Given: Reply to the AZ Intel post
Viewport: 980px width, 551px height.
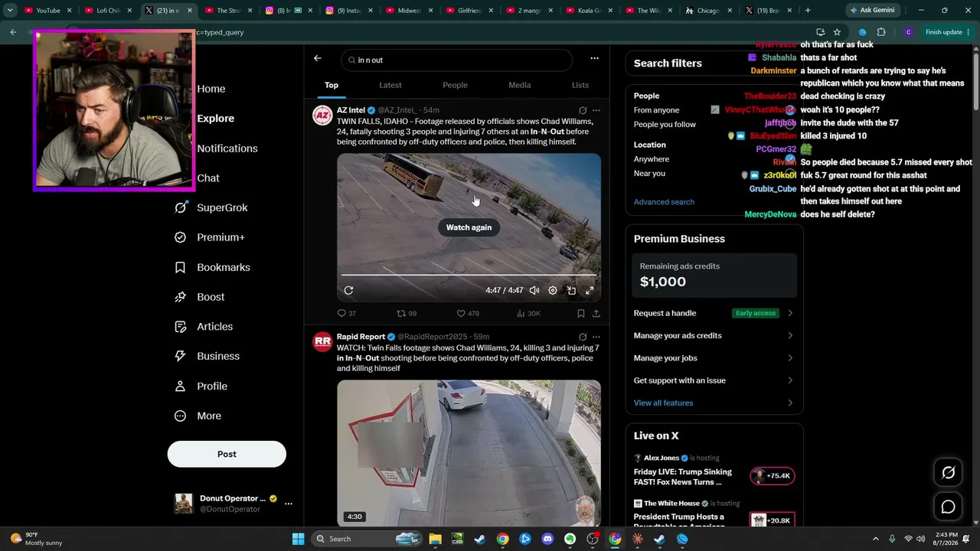Looking at the screenshot, I should coord(347,313).
